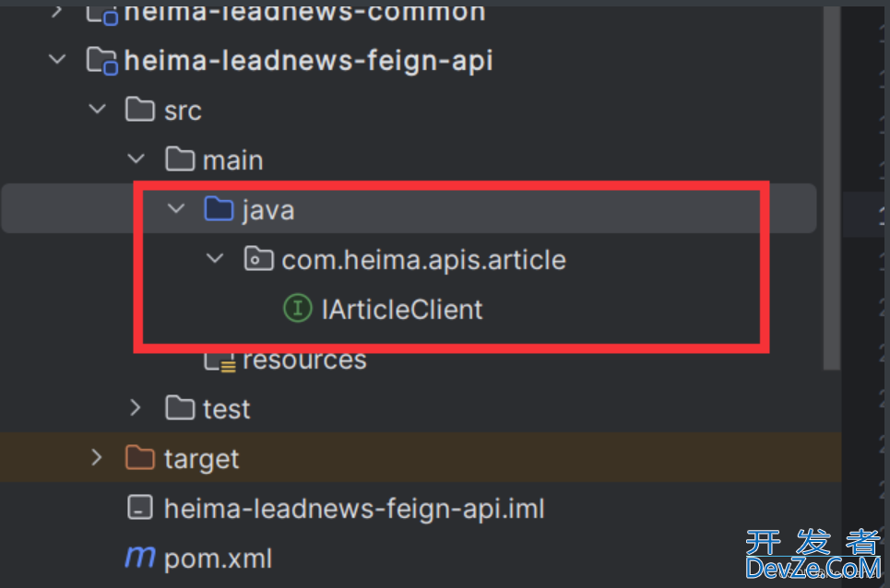This screenshot has width=890, height=588.
Task: Click the test folder icon
Action: [x=180, y=407]
